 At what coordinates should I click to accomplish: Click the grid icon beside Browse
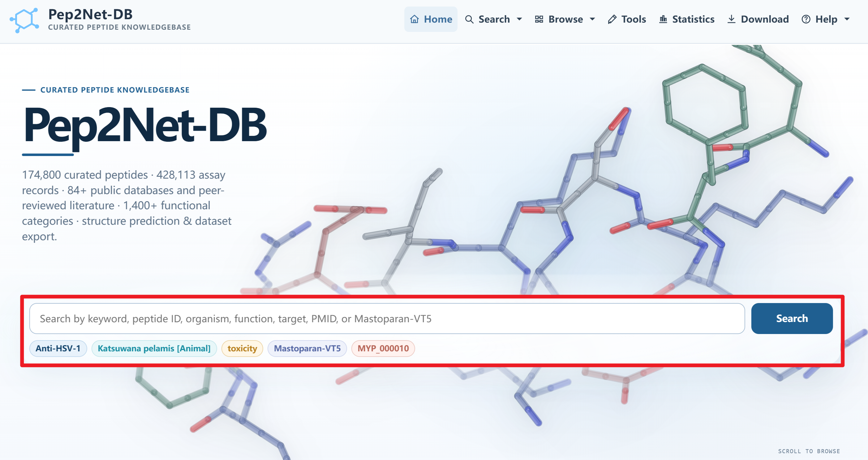[539, 19]
